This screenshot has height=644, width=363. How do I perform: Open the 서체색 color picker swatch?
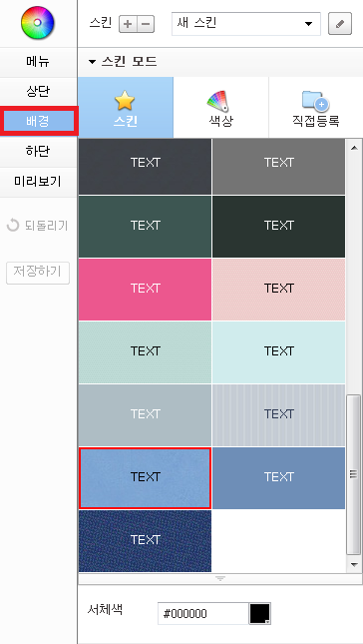pos(259,614)
